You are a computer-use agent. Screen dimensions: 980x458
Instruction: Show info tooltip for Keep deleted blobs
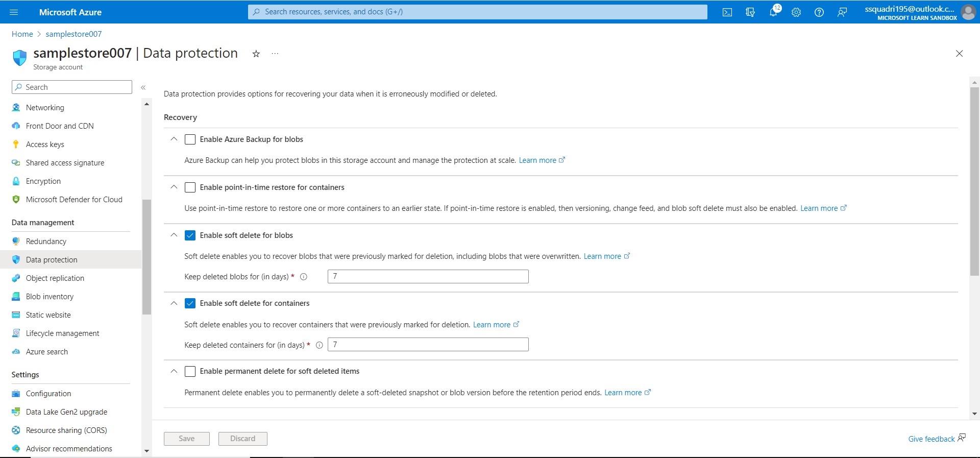304,277
